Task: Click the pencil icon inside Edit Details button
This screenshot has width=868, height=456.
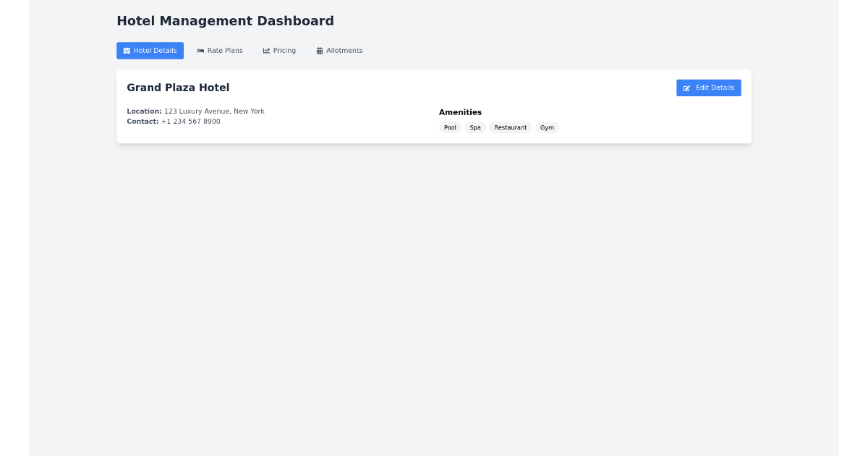Action: click(x=687, y=88)
